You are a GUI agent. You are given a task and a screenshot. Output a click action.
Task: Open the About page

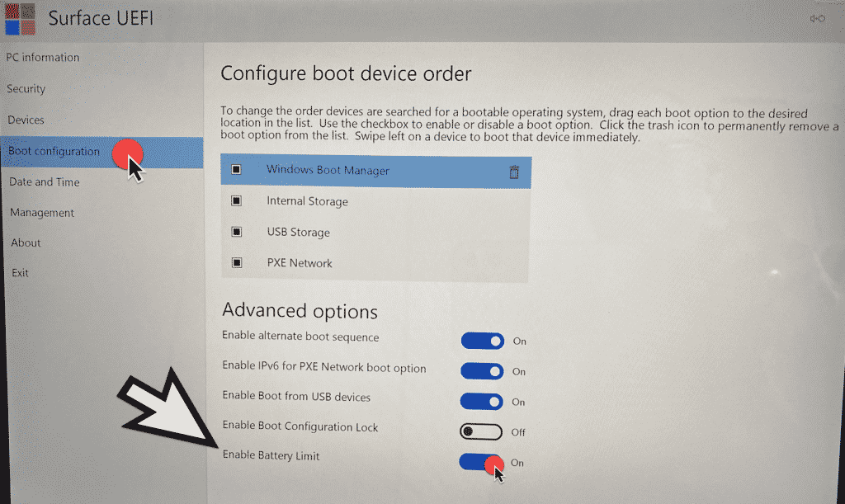pyautogui.click(x=26, y=243)
